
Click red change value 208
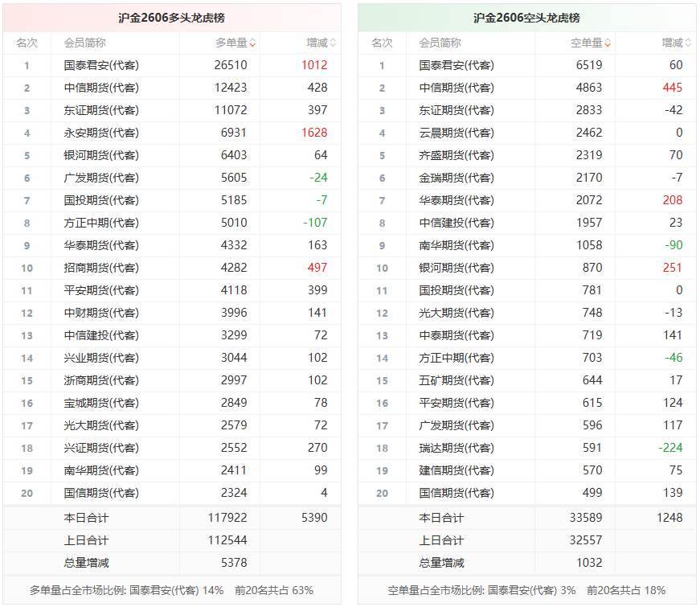673,200
